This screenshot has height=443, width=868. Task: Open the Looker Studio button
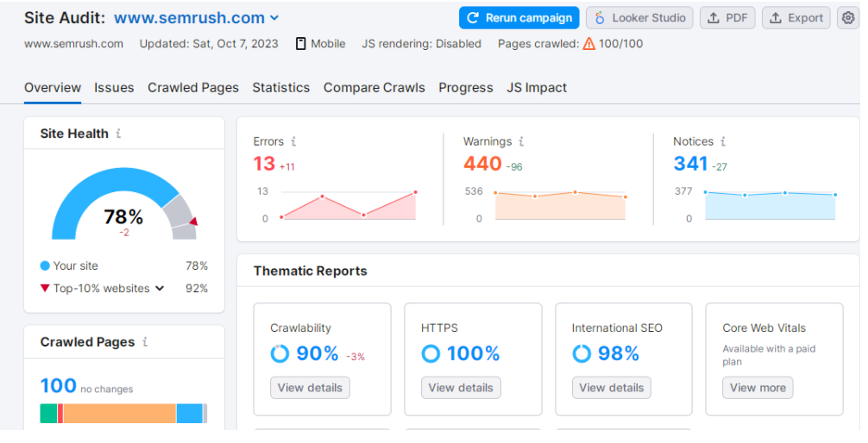point(639,18)
